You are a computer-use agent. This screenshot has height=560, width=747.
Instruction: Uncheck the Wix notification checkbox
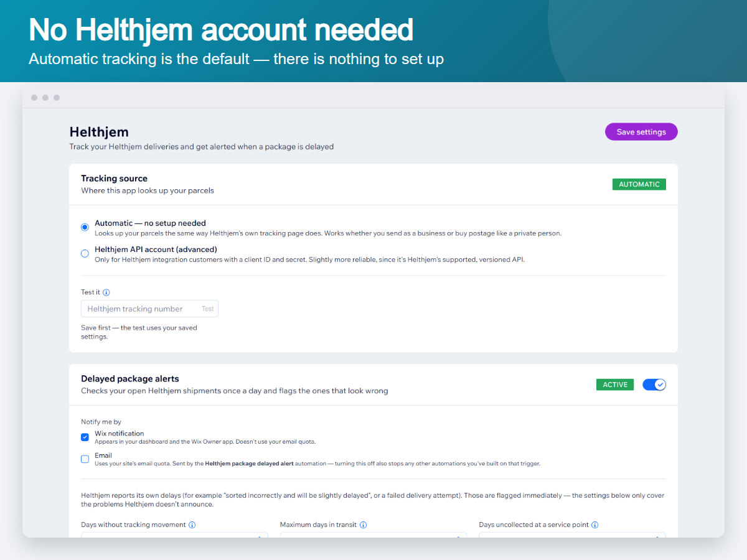coord(85,437)
